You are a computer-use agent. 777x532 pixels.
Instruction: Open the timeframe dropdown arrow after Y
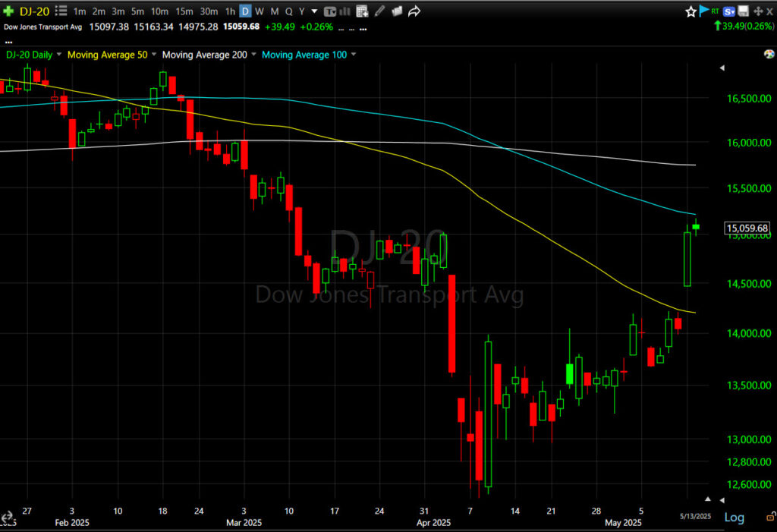click(x=314, y=11)
